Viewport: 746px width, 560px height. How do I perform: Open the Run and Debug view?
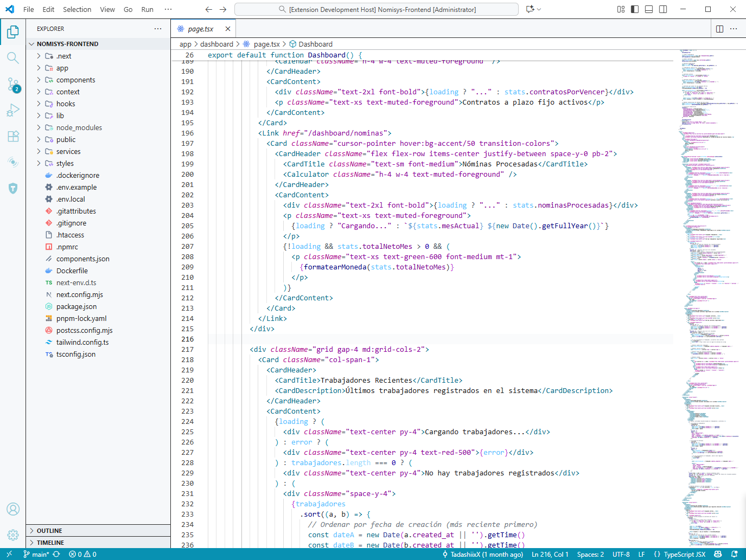pos(13,110)
